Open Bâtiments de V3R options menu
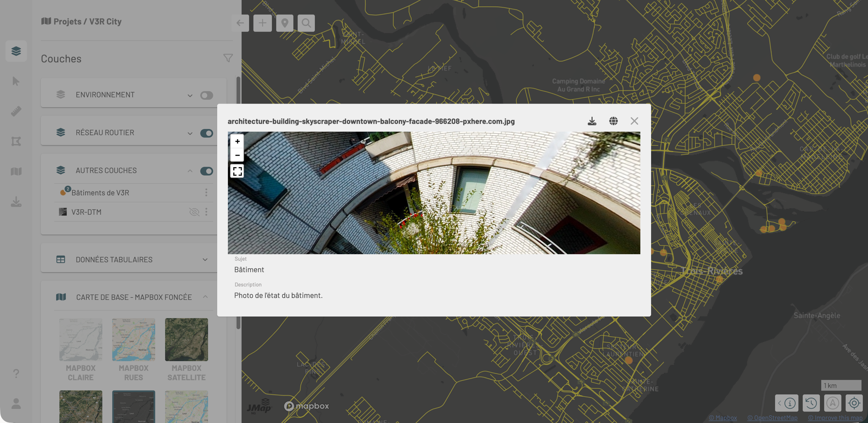The image size is (868, 423). tap(206, 192)
